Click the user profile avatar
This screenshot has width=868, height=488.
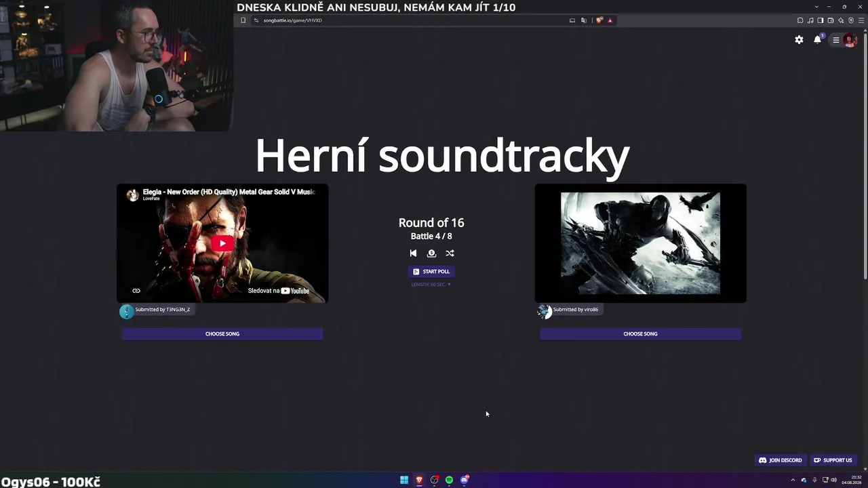coord(850,40)
